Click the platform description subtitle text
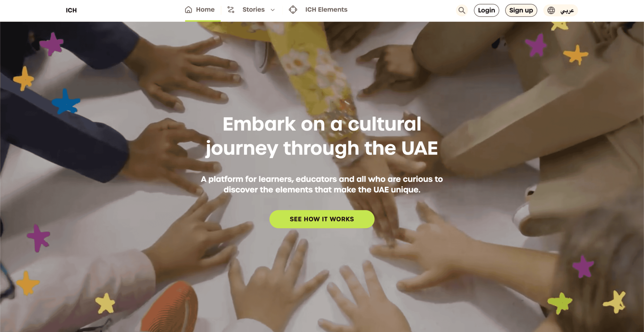Image resolution: width=644 pixels, height=332 pixels. 322,184
